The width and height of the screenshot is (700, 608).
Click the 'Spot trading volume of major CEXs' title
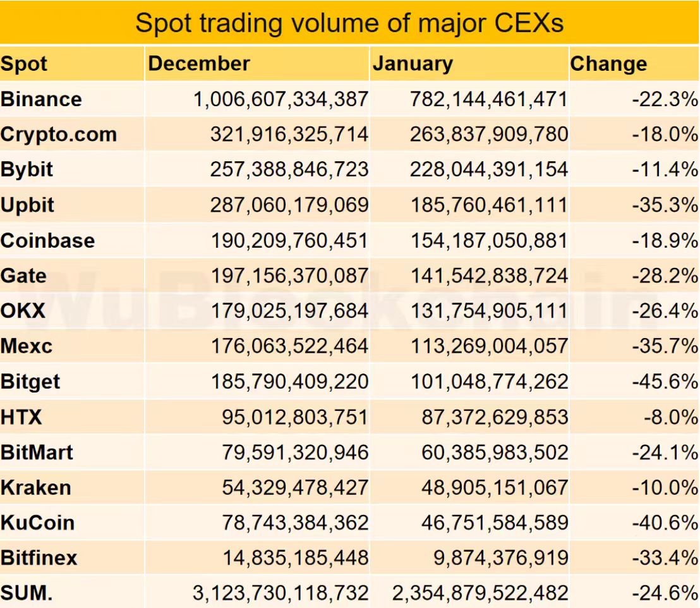point(349,23)
